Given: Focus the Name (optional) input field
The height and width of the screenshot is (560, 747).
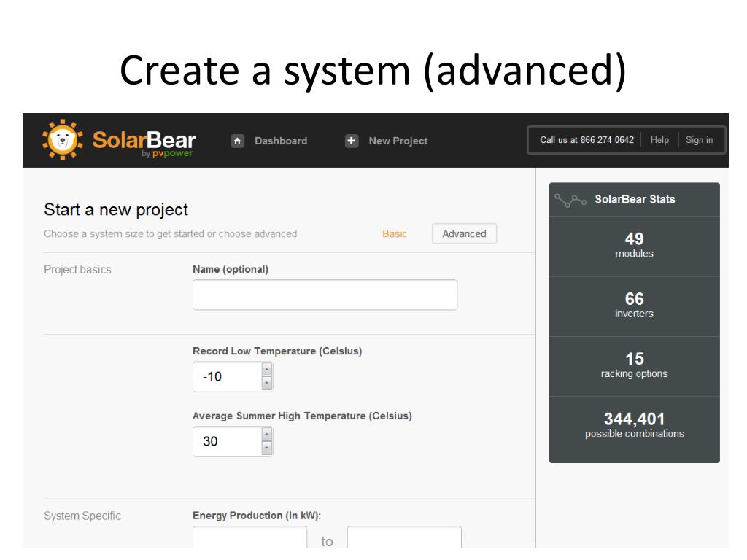Looking at the screenshot, I should point(325,295).
